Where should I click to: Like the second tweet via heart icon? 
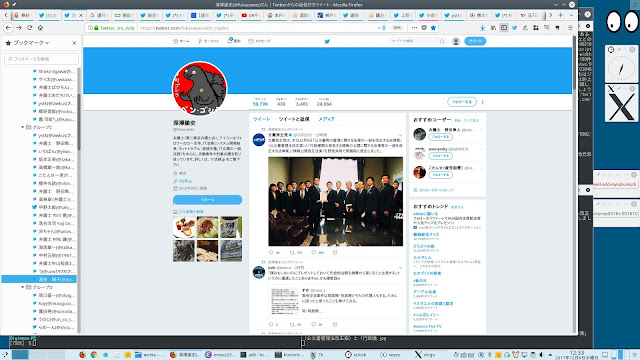tap(313, 324)
